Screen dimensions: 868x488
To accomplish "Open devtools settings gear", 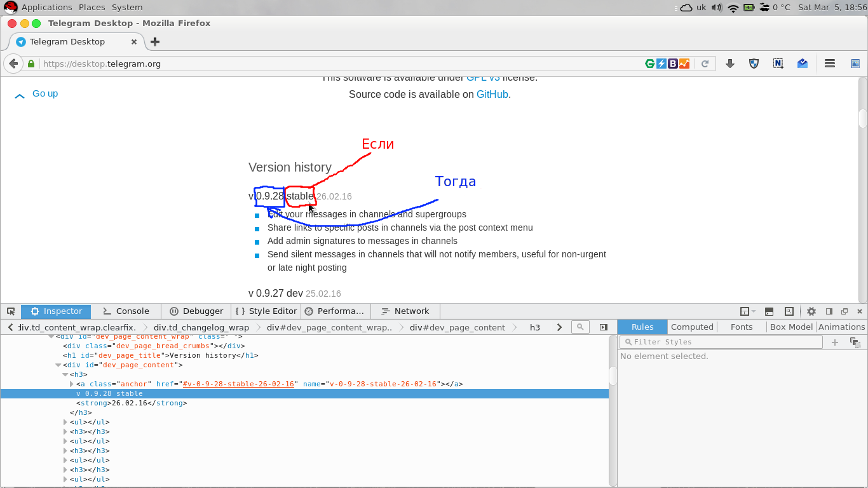I will [811, 311].
